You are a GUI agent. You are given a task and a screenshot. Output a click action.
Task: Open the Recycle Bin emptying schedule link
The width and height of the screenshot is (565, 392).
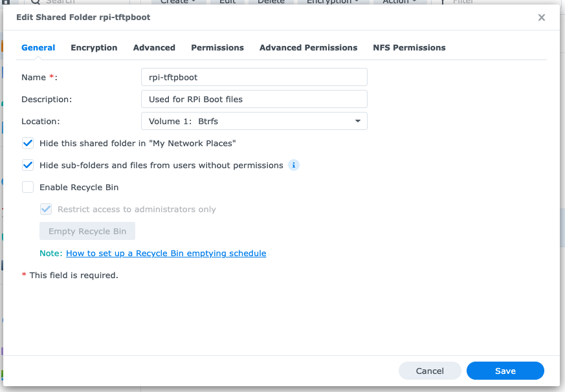(x=166, y=253)
